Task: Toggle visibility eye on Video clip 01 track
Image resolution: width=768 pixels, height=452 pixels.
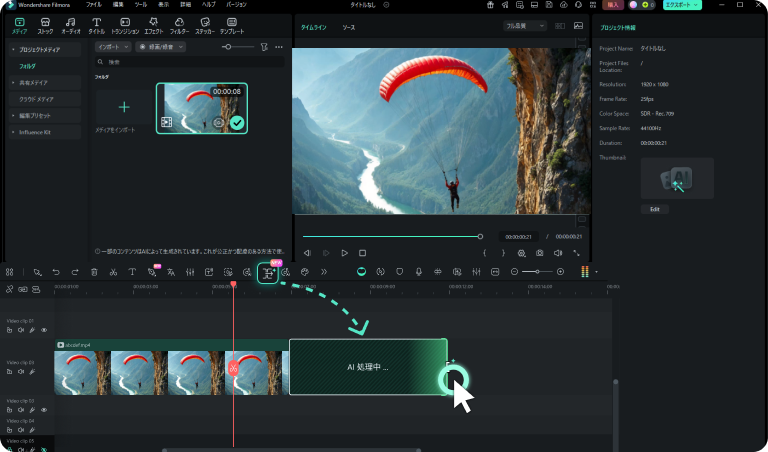Action: click(44, 331)
